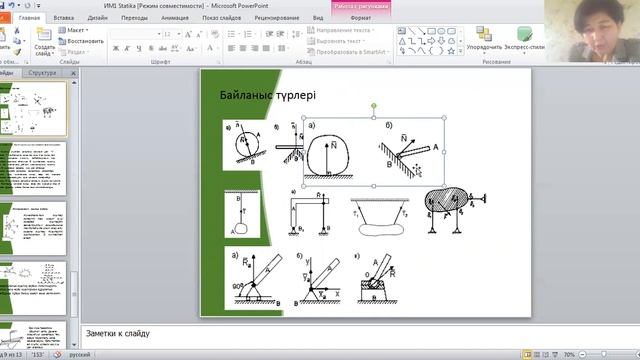Open character spacing AV dropdown
640x360 pixels.
pos(176,49)
